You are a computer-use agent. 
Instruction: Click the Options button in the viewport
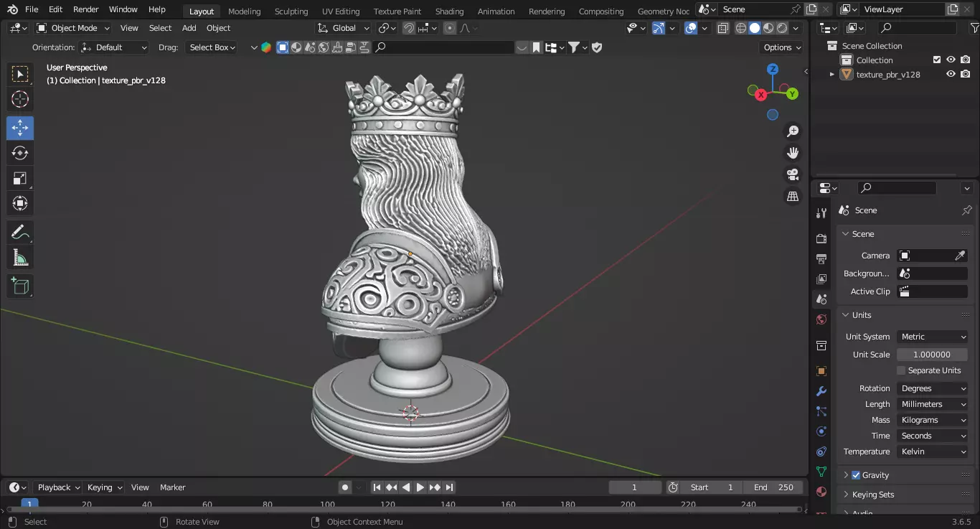click(x=782, y=47)
